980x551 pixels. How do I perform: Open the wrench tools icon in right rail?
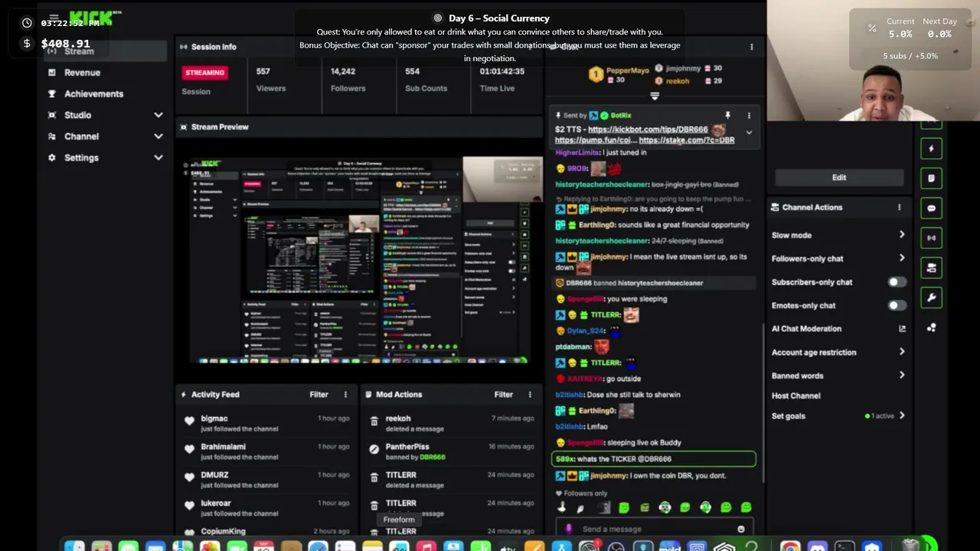(x=931, y=298)
